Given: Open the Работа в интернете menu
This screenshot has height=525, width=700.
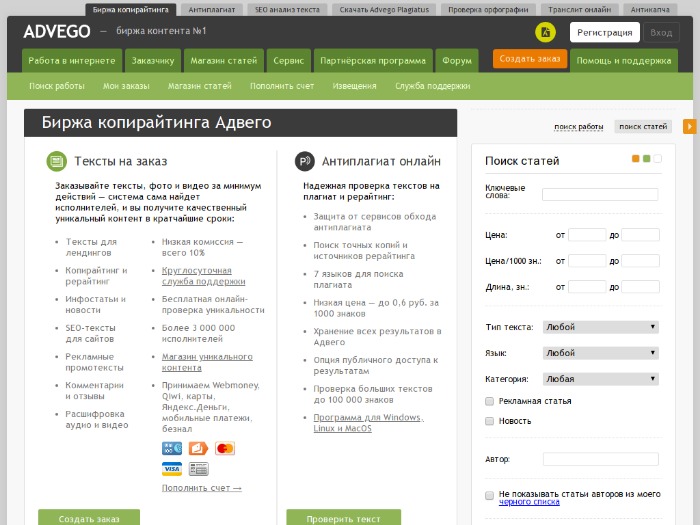Looking at the screenshot, I should tap(72, 61).
